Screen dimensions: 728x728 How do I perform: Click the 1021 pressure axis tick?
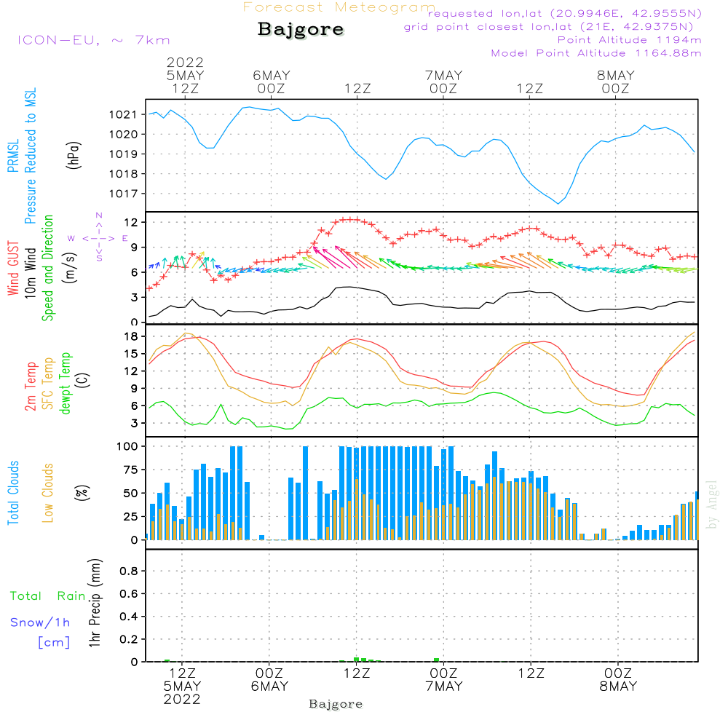(x=124, y=115)
